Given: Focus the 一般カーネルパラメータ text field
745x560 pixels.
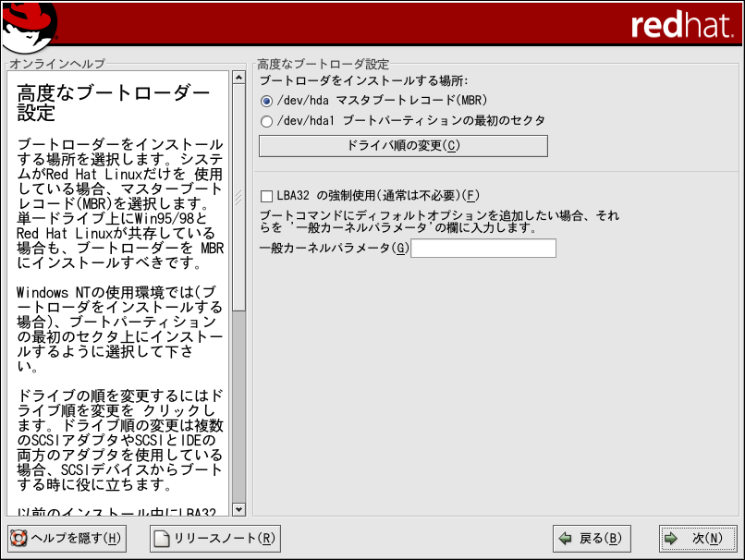Looking at the screenshot, I should click(482, 249).
